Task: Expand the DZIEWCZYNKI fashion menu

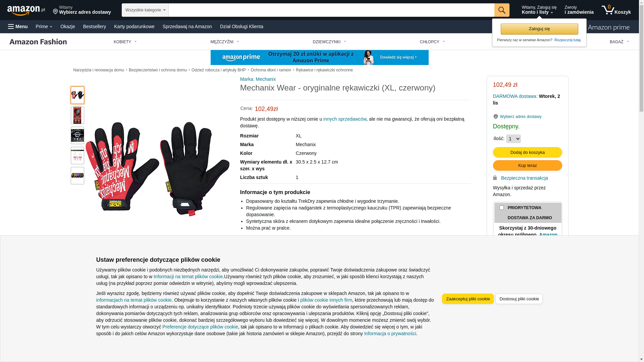Action: (x=329, y=42)
